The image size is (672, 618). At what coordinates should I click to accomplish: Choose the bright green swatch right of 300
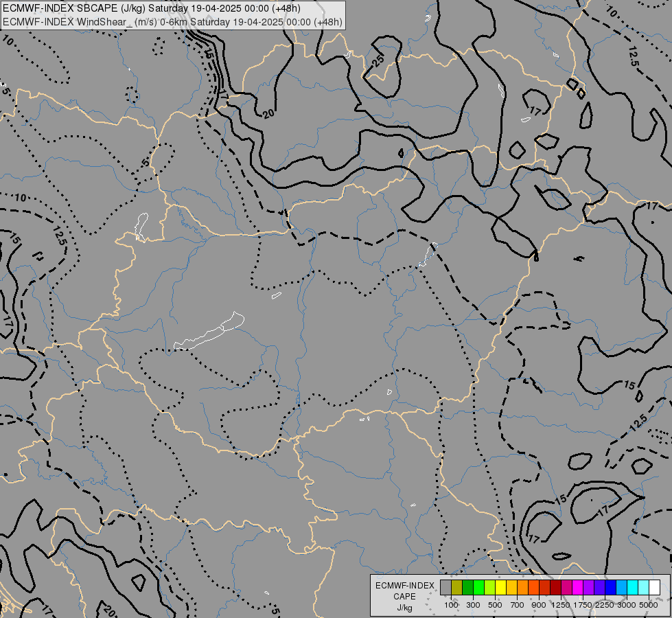478,588
